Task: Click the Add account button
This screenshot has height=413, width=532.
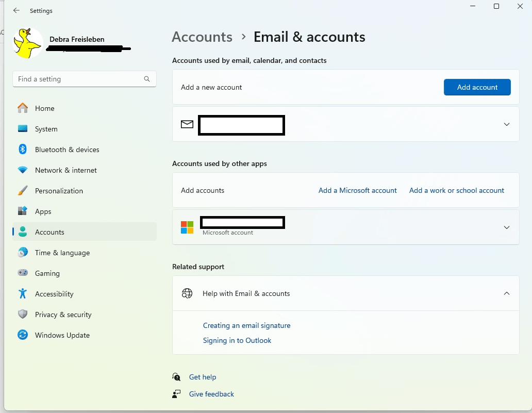Action: 477,87
